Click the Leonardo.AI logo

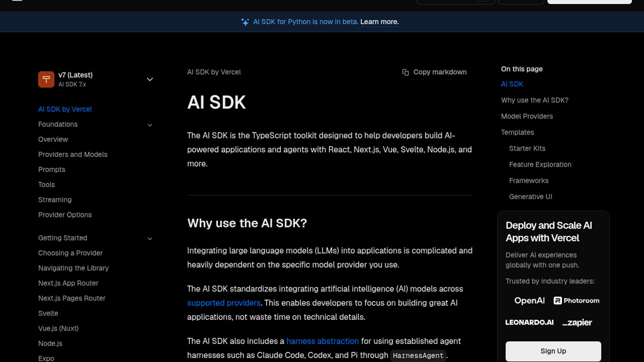[x=529, y=322]
